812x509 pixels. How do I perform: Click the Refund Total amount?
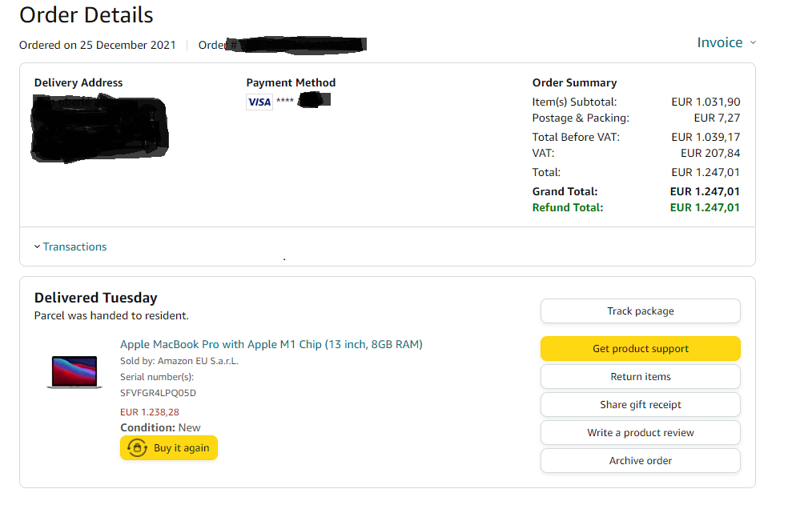[x=705, y=208]
